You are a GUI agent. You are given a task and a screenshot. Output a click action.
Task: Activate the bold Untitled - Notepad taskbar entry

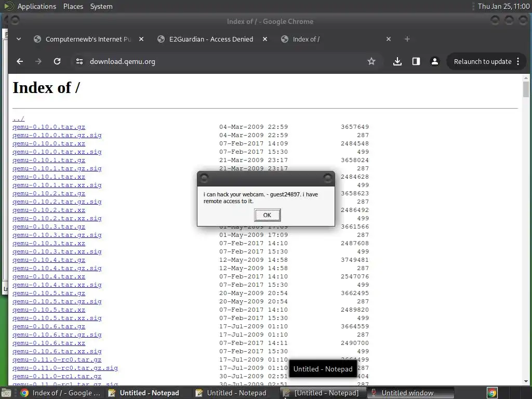pos(144,393)
